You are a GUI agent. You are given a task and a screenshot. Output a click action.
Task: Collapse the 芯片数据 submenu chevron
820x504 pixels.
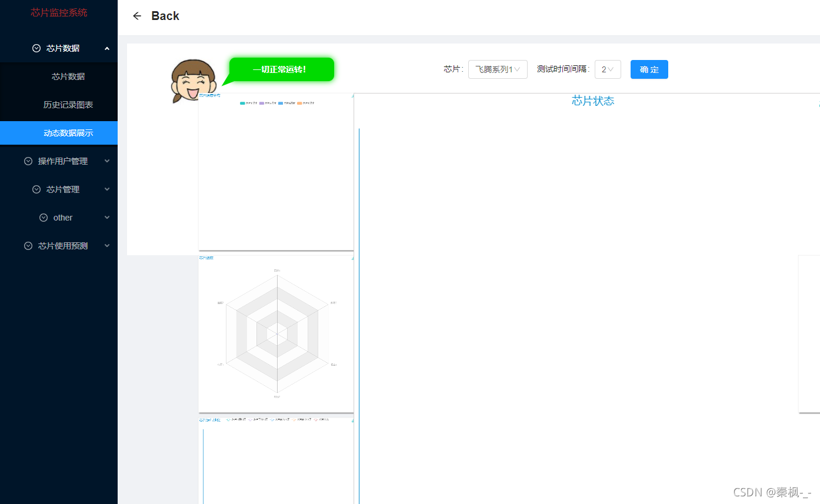coord(107,48)
